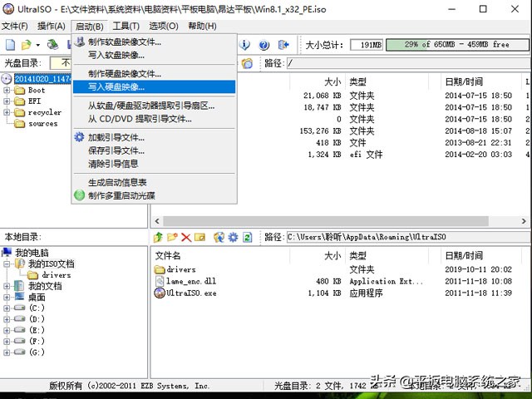Expand the 桌面 tree node

7,298
